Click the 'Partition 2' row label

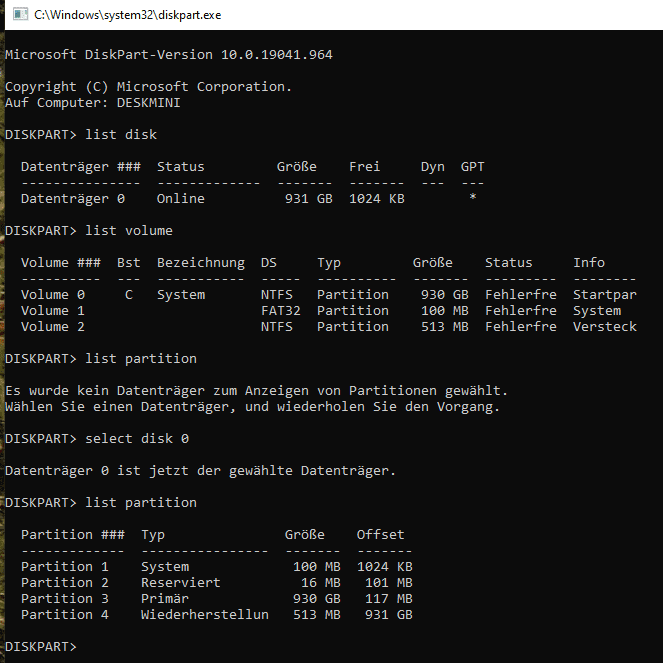(x=65, y=583)
